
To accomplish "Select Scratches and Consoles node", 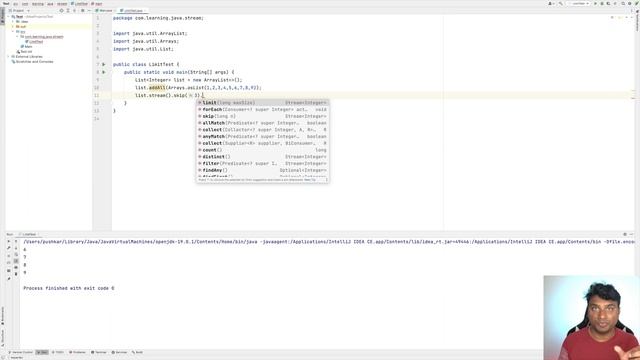I will 34,62.
